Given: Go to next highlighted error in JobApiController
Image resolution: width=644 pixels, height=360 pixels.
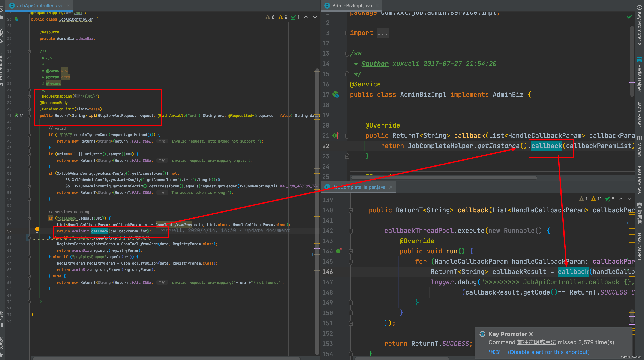Looking at the screenshot, I should tap(315, 17).
